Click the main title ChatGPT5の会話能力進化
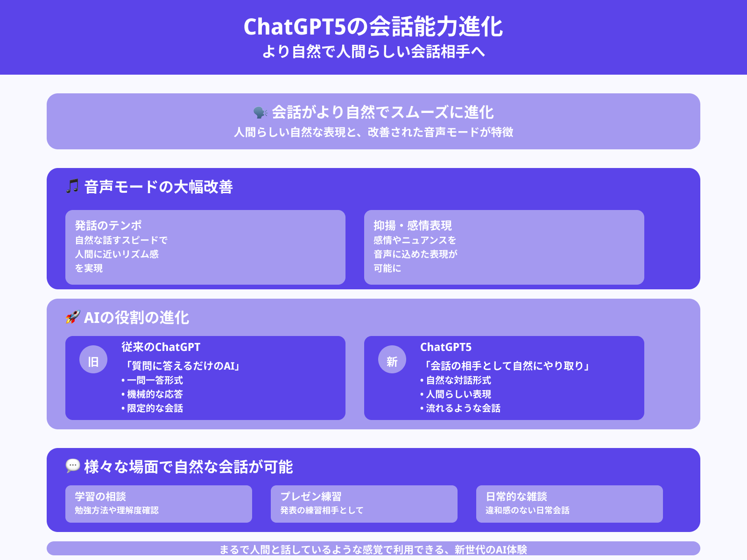747x560 pixels. coord(373,27)
